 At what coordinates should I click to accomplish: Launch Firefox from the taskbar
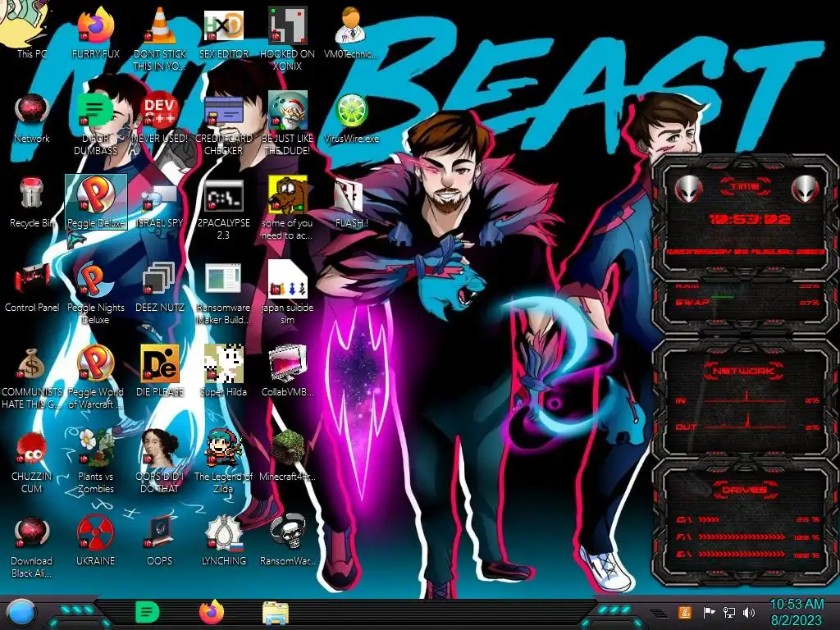[212, 613]
